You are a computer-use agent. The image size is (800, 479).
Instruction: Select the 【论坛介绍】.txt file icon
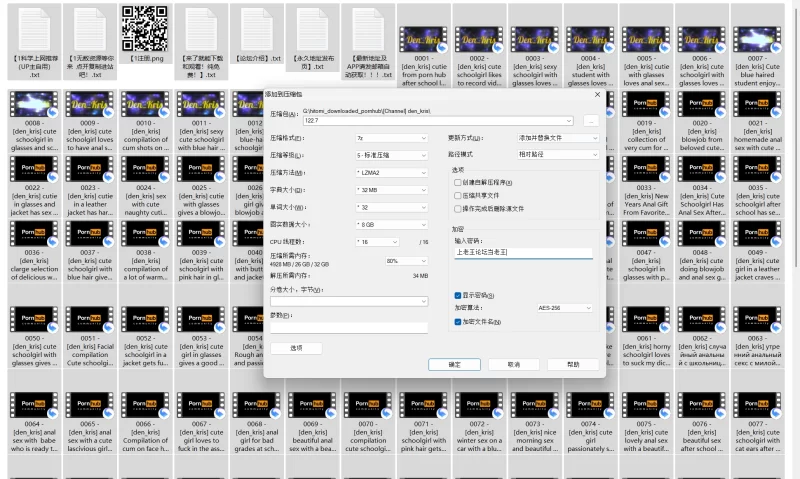[x=257, y=28]
